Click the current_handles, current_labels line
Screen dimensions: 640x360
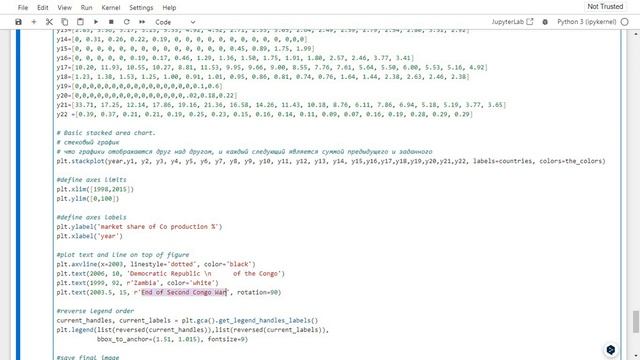pos(187,320)
